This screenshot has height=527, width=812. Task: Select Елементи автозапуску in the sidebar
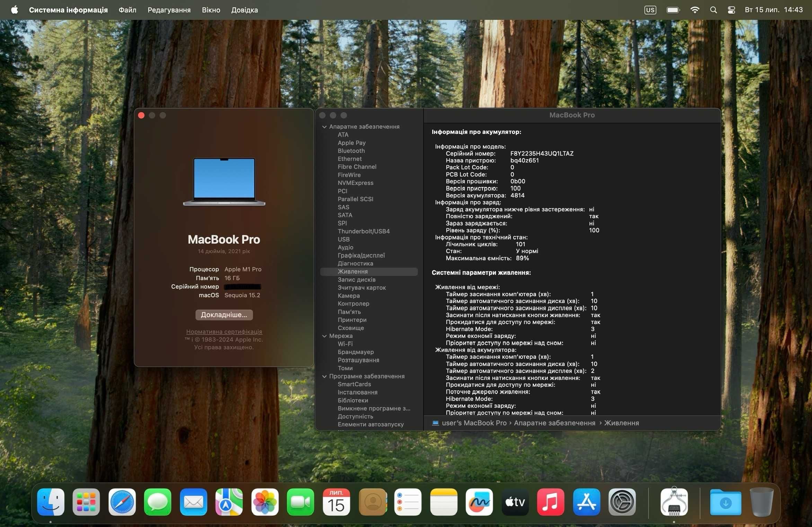point(371,424)
